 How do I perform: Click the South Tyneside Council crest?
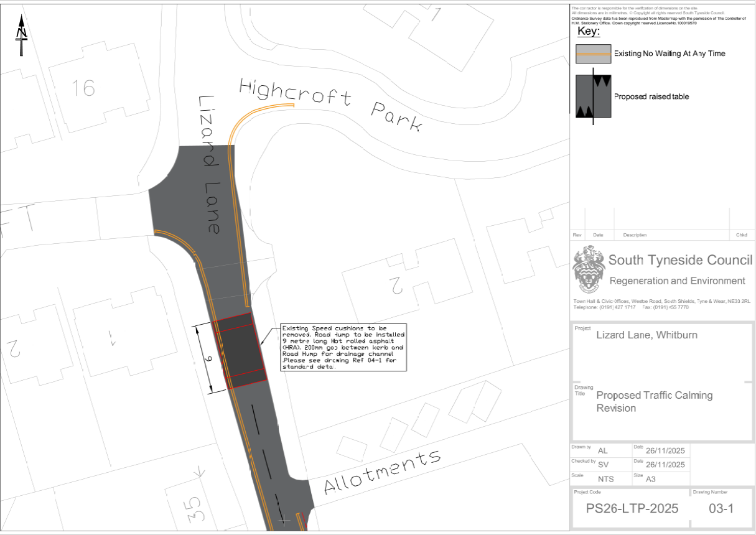pyautogui.click(x=588, y=269)
